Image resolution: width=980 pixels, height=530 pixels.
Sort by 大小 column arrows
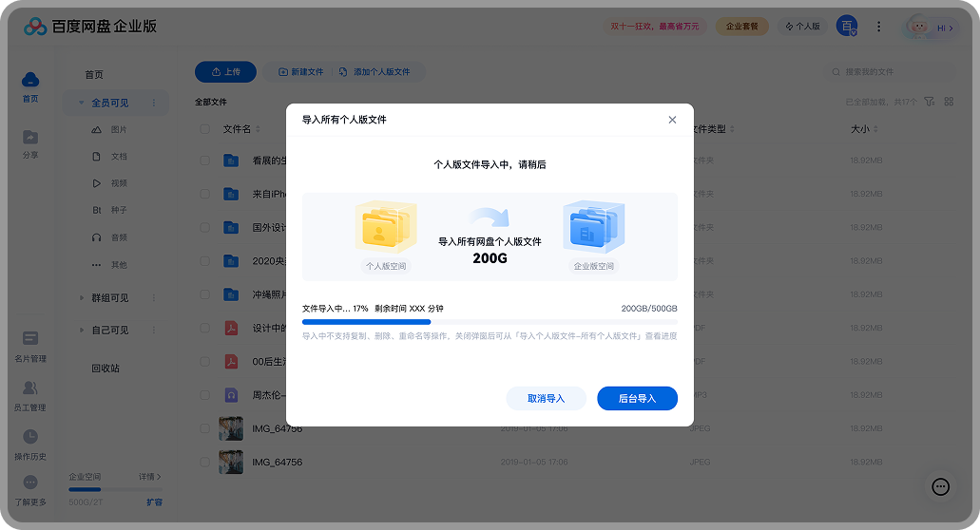875,129
